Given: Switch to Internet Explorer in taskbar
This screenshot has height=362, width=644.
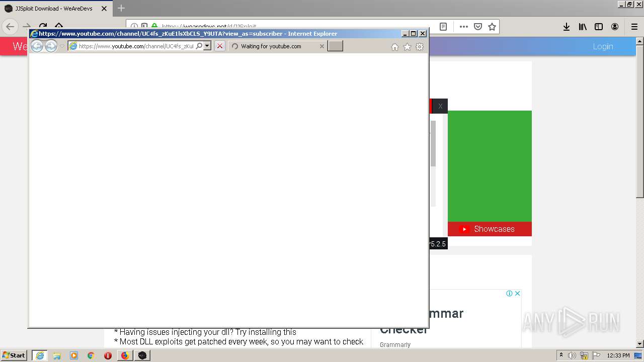Looking at the screenshot, I should [x=40, y=355].
